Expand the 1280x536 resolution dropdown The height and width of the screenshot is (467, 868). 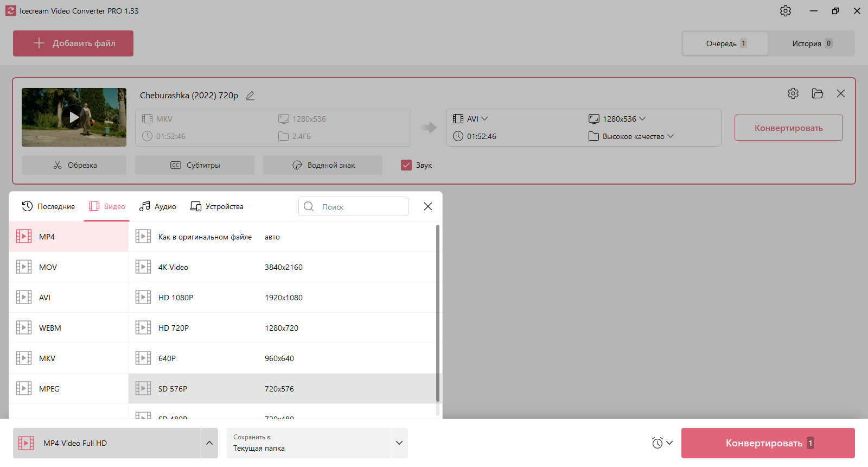pos(617,119)
